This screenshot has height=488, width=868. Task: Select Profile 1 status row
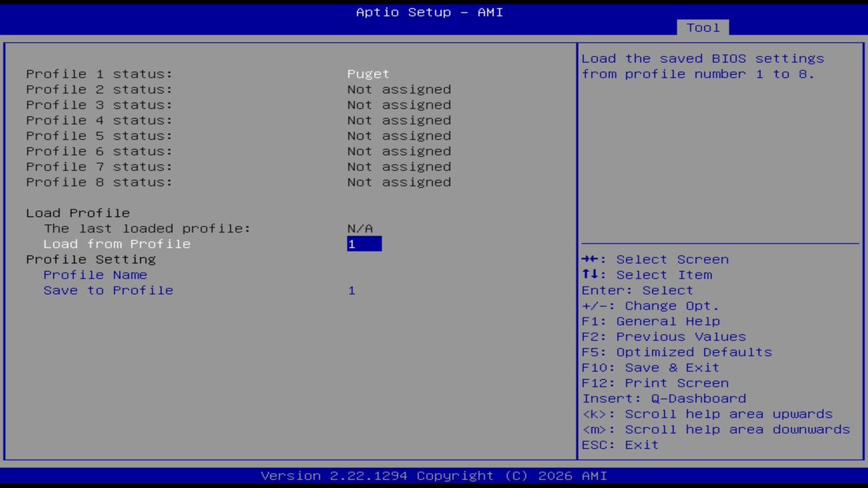(98, 74)
